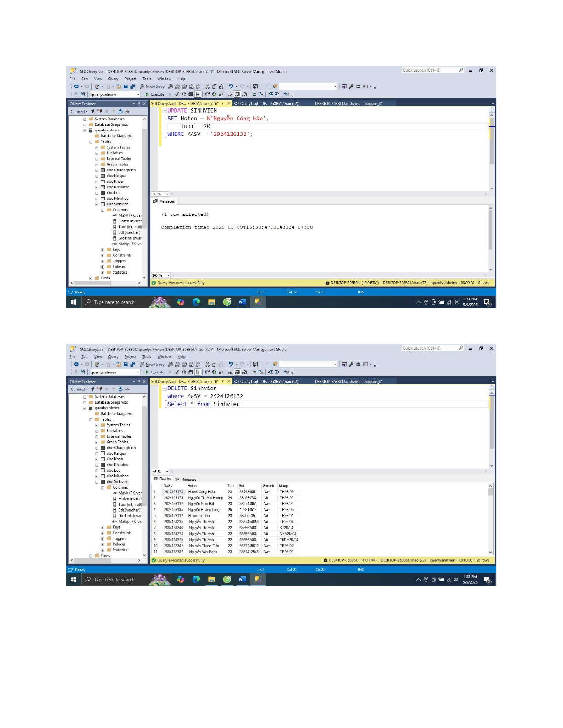Click the lower Object Explorer vertical scrollbar

pos(145,476)
